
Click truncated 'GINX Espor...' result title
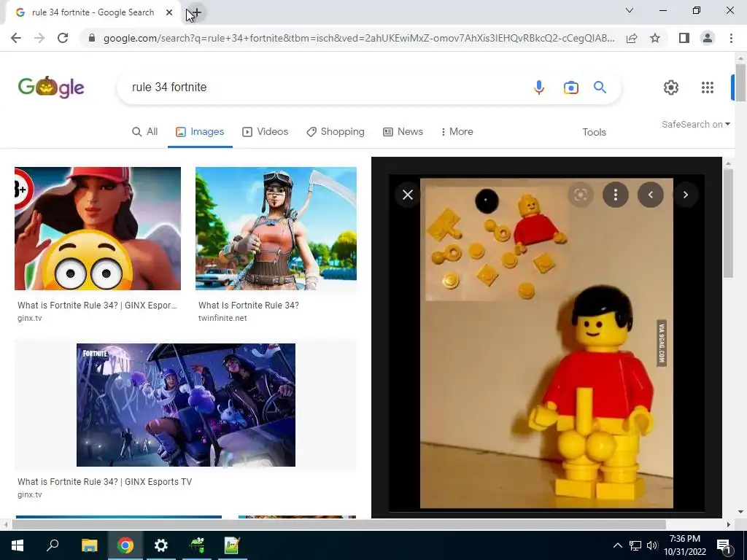tap(97, 306)
